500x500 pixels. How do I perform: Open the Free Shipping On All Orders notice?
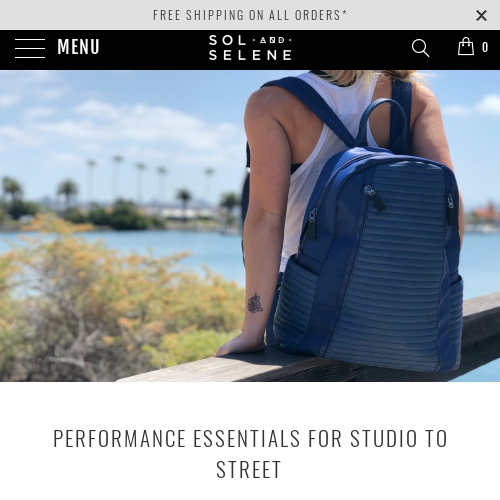click(250, 15)
